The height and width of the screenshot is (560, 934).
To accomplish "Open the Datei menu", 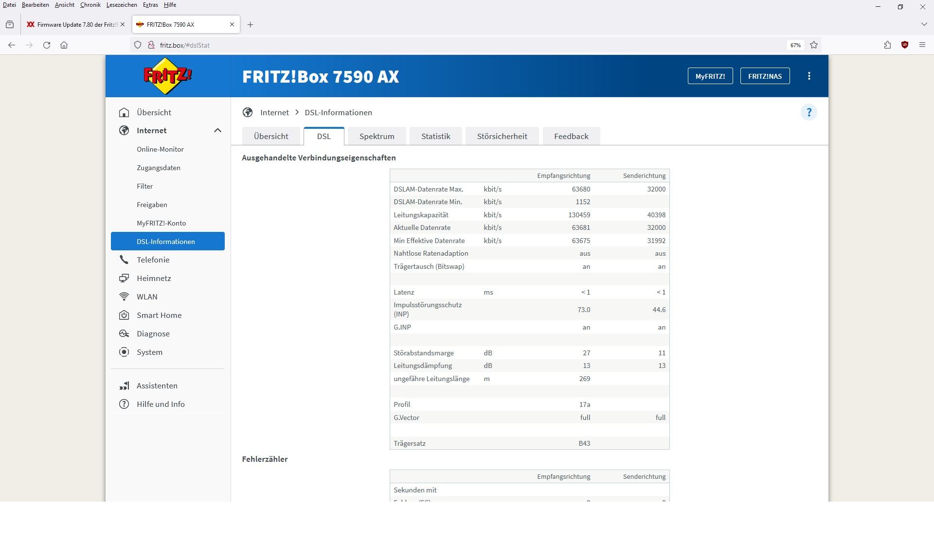I will click(x=9, y=5).
